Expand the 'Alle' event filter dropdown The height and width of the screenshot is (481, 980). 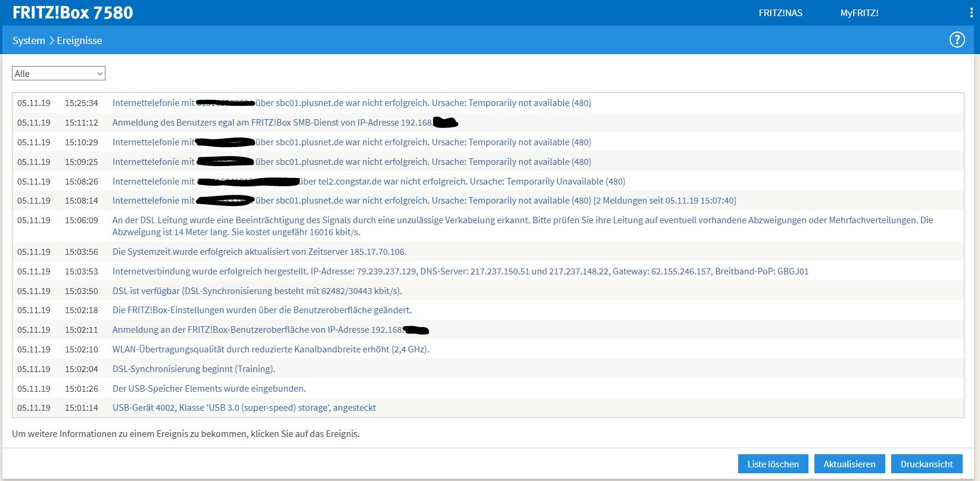58,73
